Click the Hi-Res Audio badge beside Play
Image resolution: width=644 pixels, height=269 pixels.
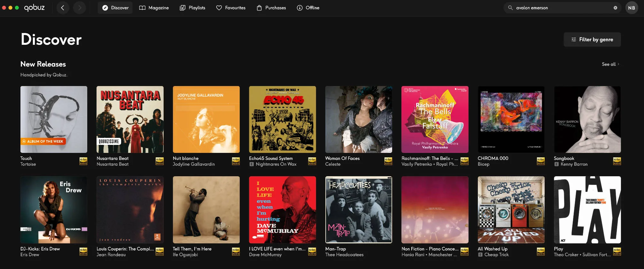tap(617, 252)
